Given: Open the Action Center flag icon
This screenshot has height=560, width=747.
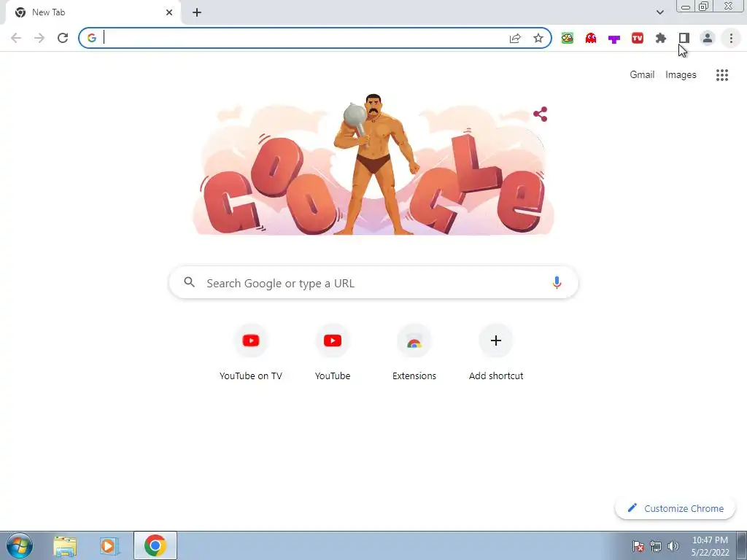Looking at the screenshot, I should [x=638, y=546].
